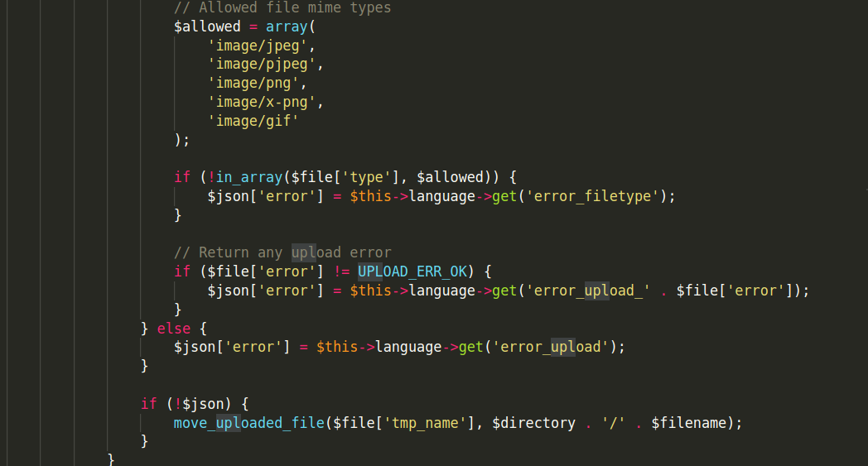
Task: Select the 'image/gif' string
Action: [253, 121]
